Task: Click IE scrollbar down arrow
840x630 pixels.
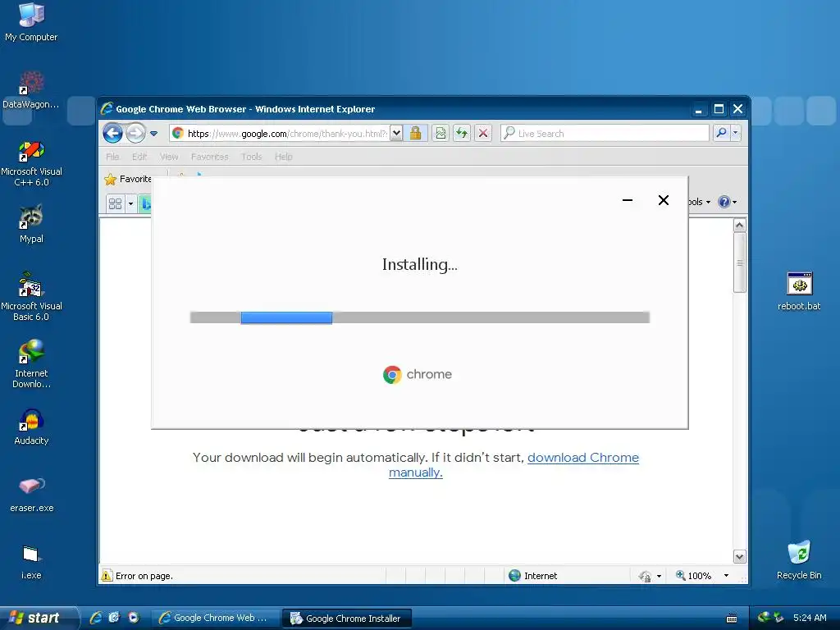Action: 739,557
